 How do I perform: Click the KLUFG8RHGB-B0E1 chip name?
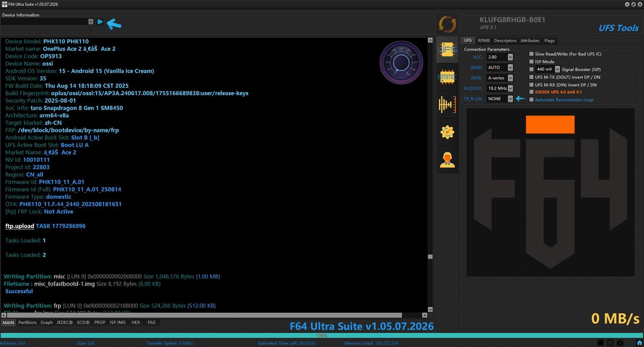tap(512, 20)
